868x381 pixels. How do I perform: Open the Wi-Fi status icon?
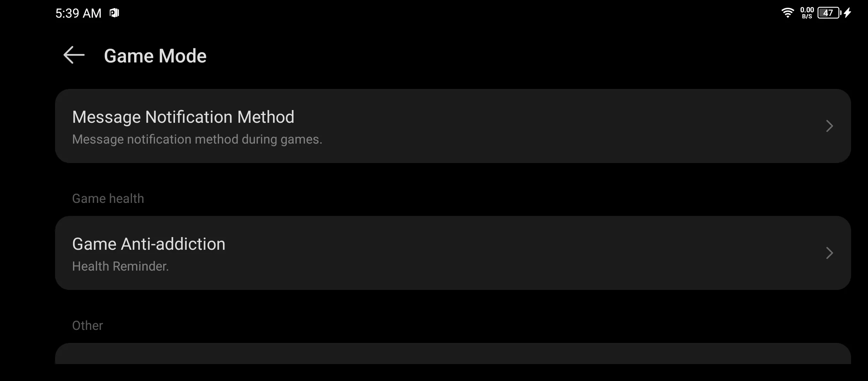[x=788, y=13]
